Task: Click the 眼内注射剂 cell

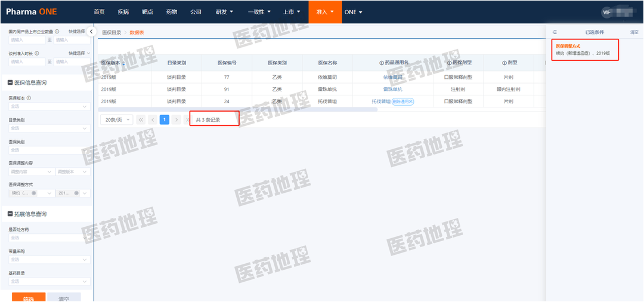Action: pos(509,89)
